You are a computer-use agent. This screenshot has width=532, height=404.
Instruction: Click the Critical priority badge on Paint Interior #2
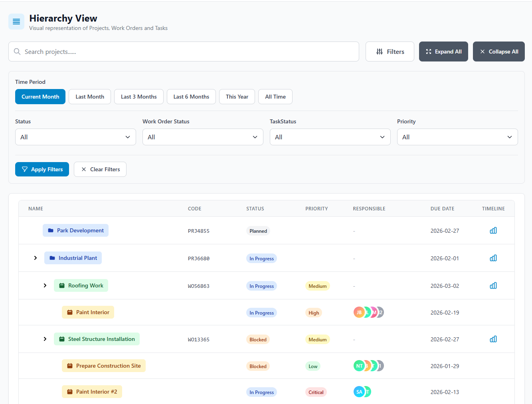(316, 392)
